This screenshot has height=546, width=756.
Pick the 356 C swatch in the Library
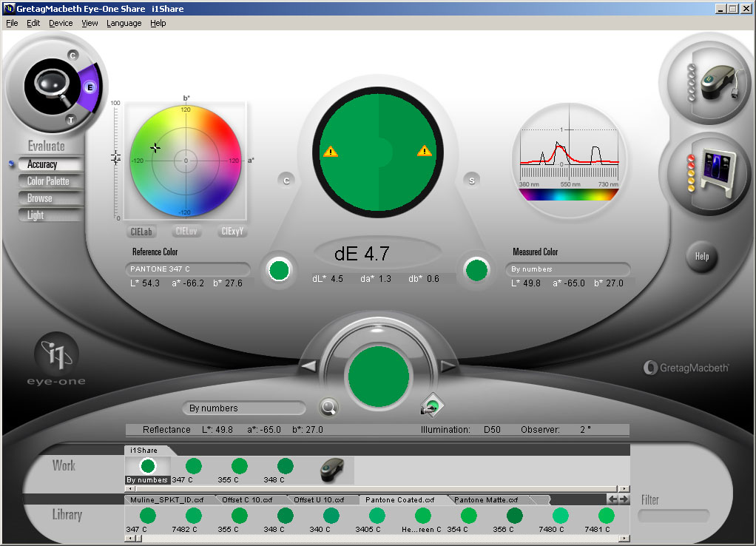514,516
